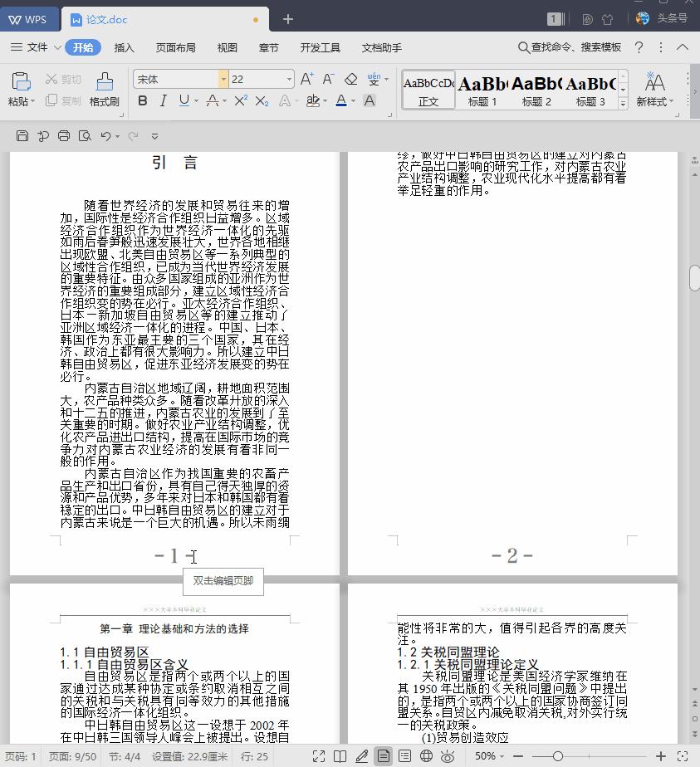This screenshot has height=767, width=700.
Task: Click the undo arrow icon
Action: (105, 135)
